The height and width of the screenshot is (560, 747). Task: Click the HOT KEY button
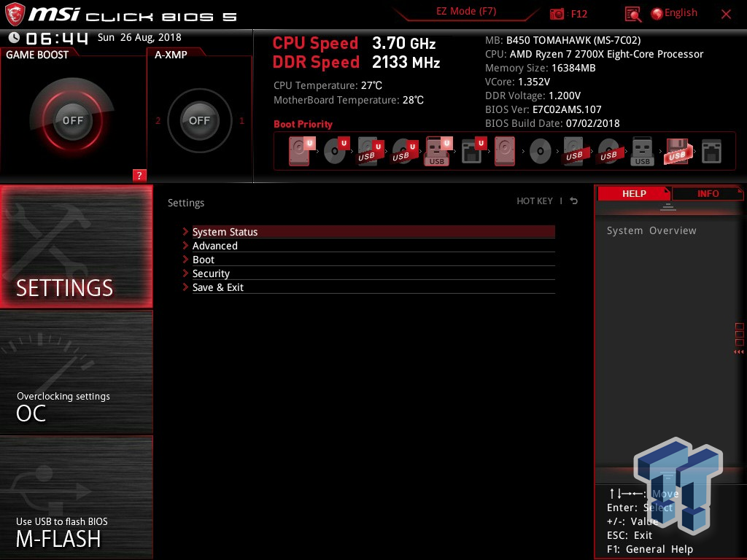coord(535,201)
